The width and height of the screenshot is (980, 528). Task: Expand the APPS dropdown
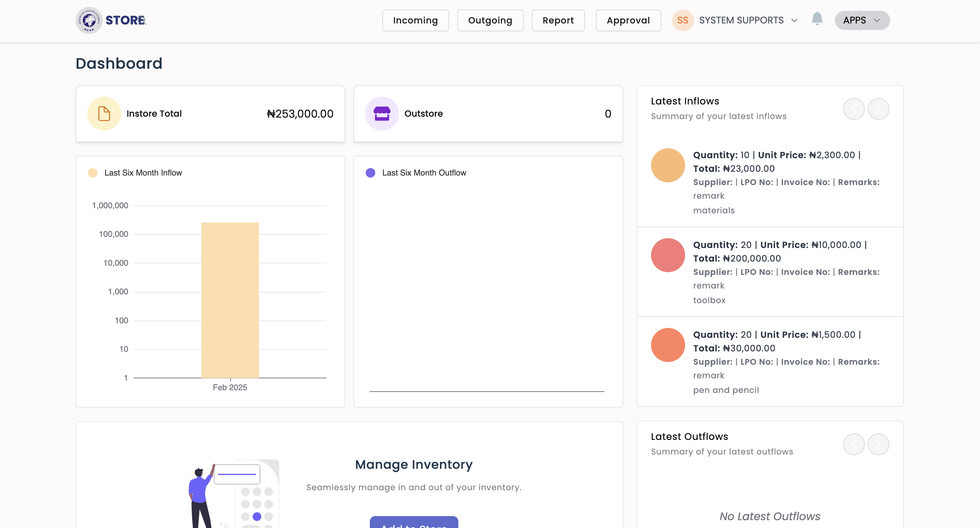[x=862, y=20]
